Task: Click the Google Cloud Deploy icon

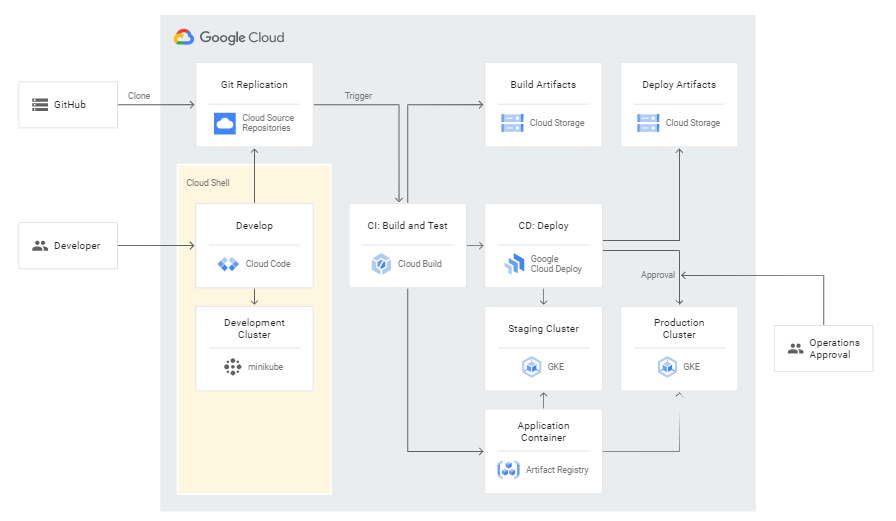Action: (514, 264)
